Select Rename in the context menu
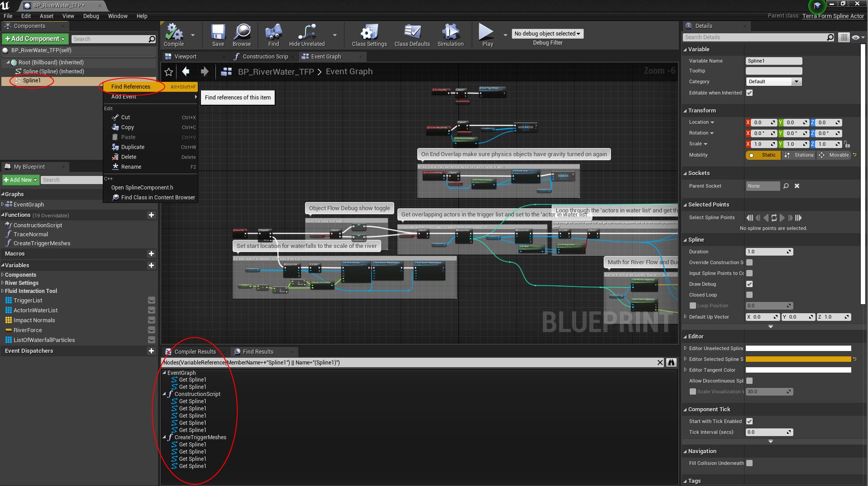This screenshot has width=868, height=486. click(x=150, y=167)
